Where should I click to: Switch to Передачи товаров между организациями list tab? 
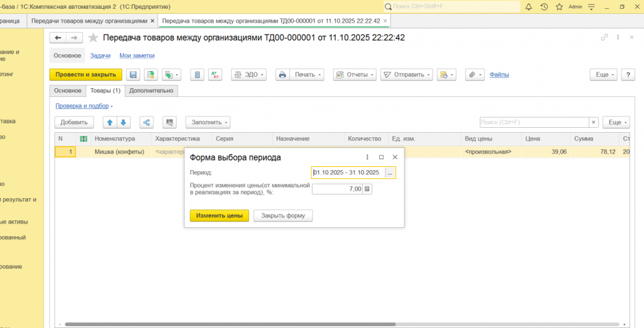89,21
